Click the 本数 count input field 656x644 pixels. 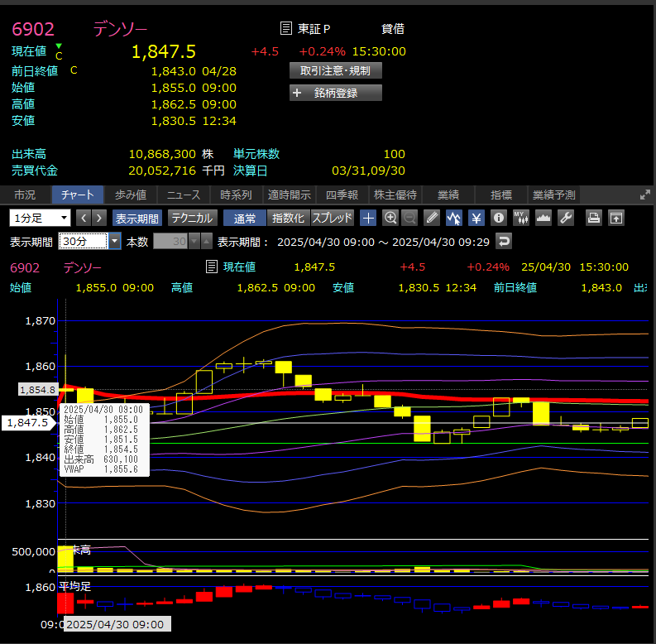[170, 242]
